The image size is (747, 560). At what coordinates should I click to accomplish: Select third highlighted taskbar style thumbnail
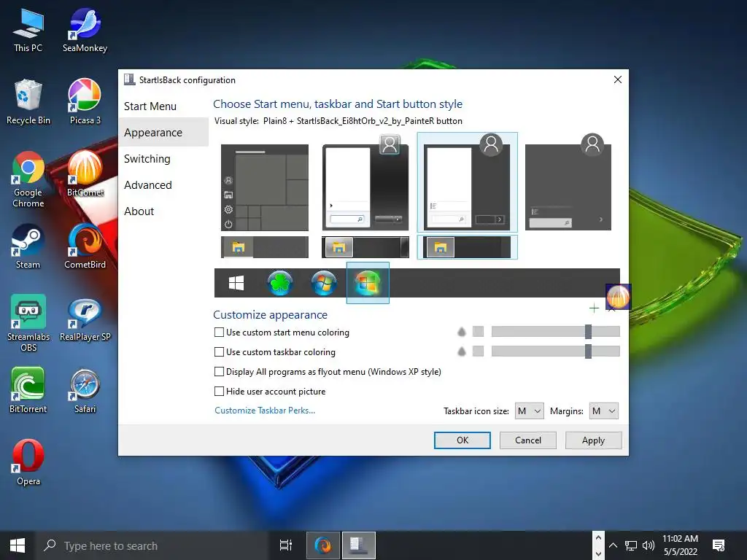tap(467, 247)
